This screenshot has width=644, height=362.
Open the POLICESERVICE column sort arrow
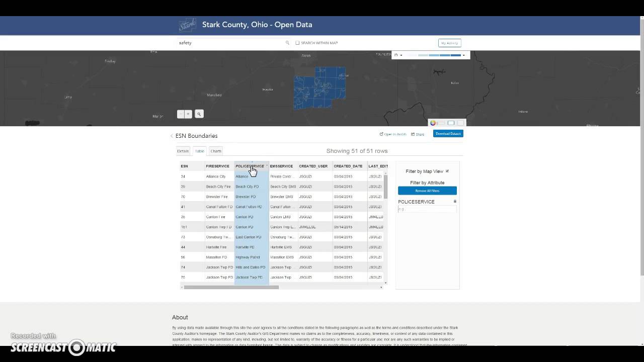pyautogui.click(x=267, y=166)
